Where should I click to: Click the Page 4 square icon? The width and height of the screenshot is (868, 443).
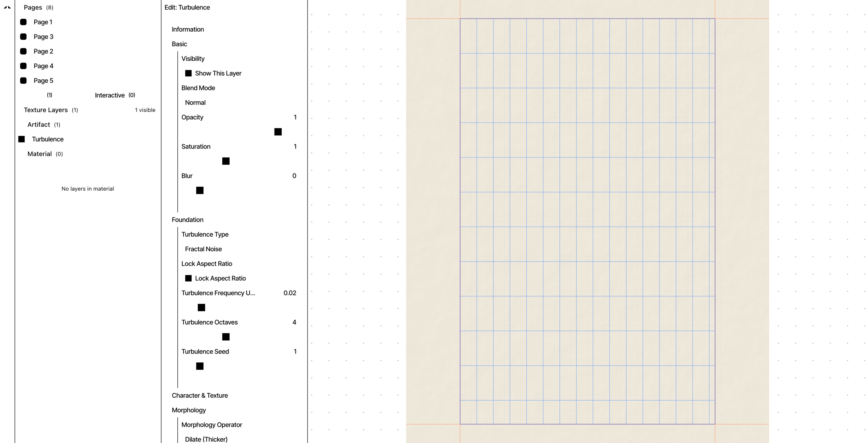23,66
